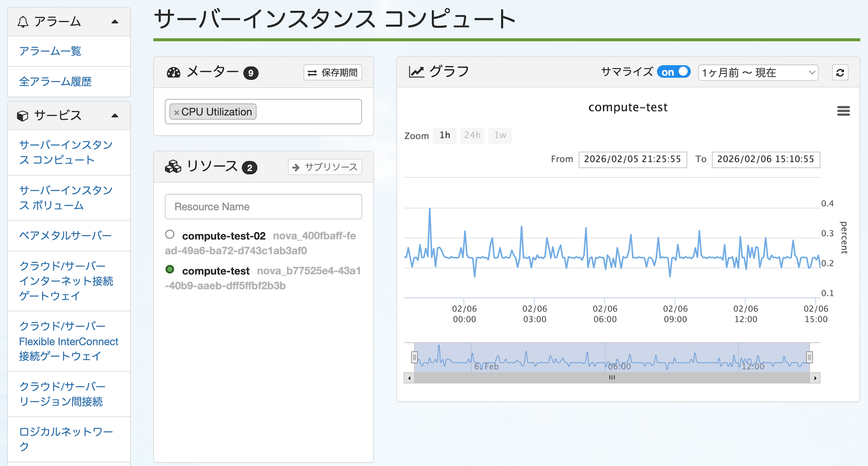Click the retention period button
The width and height of the screenshot is (868, 466).
[333, 73]
